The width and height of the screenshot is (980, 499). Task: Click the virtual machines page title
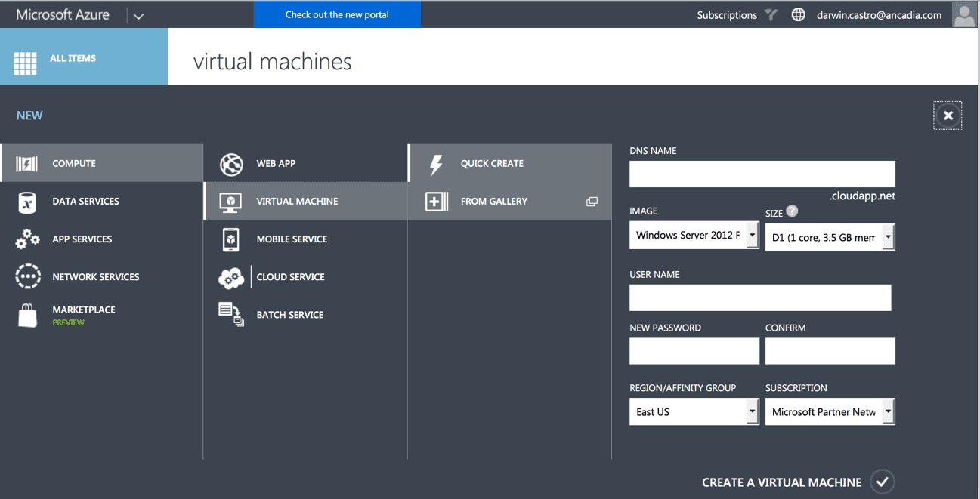pyautogui.click(x=272, y=61)
